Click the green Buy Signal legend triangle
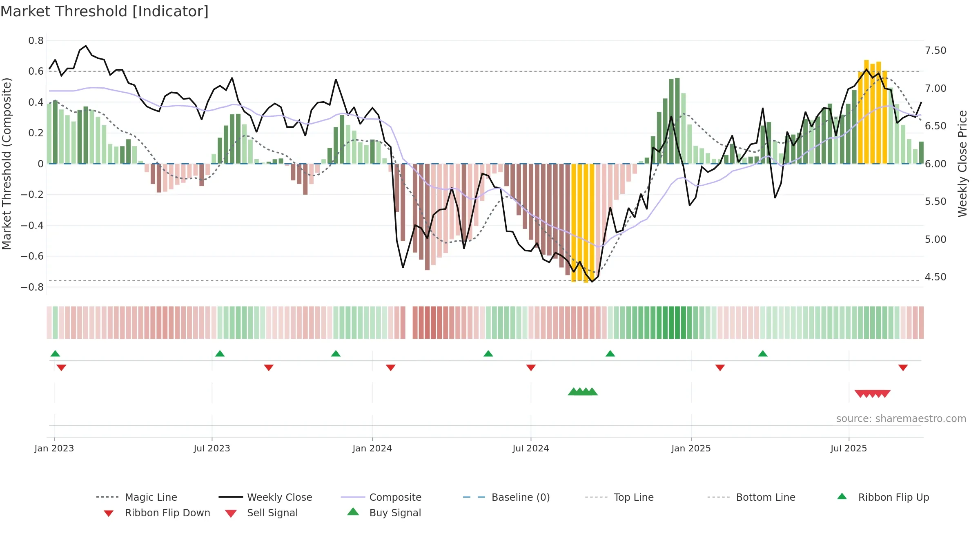 353,511
